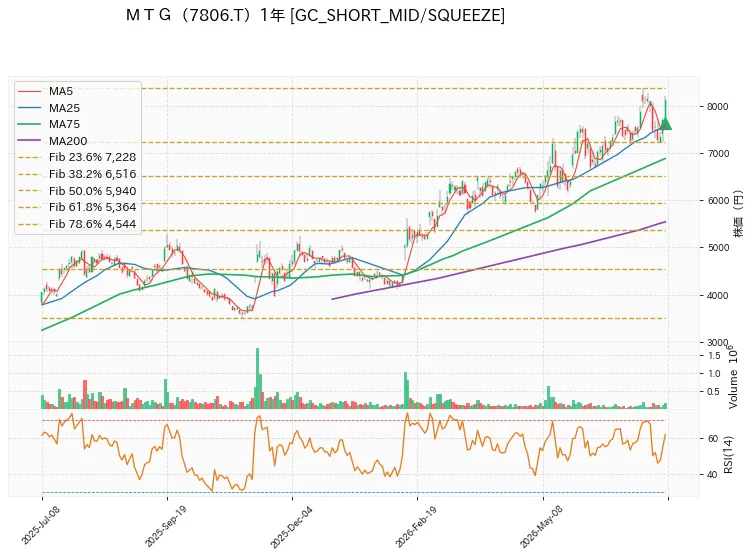Viewport: 752px width, 558px height.
Task: Select the 2025-Dec-04 date tick label
Action: 291,526
